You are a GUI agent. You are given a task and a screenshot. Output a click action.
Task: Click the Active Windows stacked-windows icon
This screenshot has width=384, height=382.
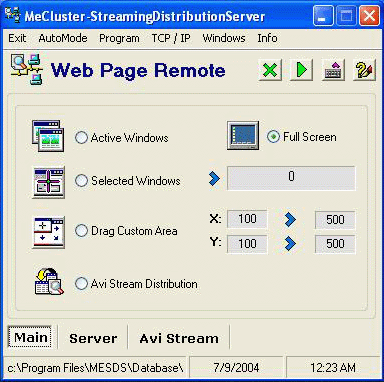coord(48,136)
